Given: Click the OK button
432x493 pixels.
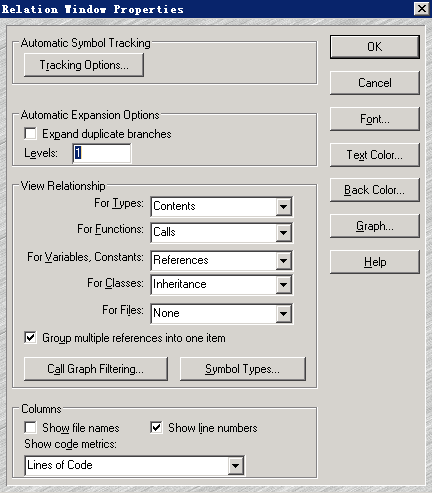Looking at the screenshot, I should pos(375,47).
